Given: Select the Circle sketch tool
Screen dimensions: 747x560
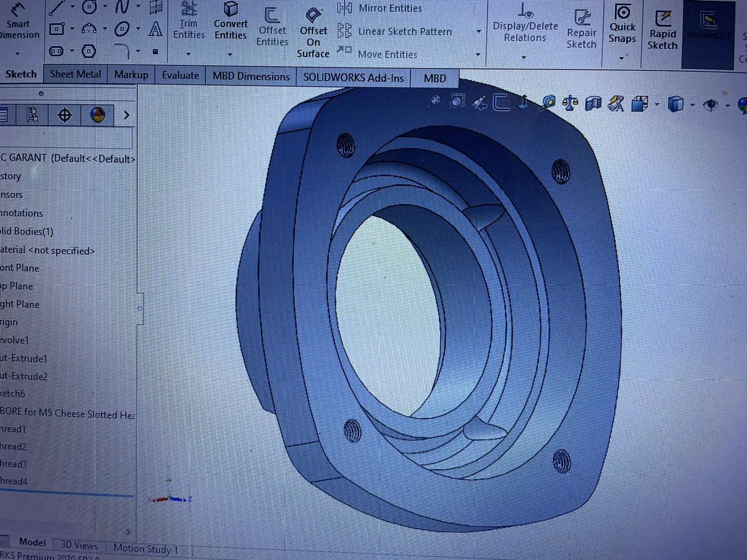Looking at the screenshot, I should 89,7.
